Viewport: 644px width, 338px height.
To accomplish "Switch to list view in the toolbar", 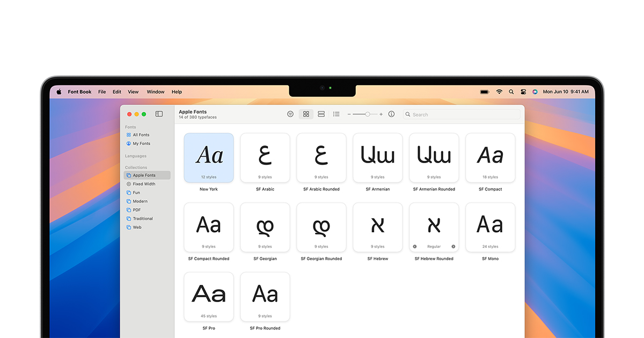I will tap(336, 114).
